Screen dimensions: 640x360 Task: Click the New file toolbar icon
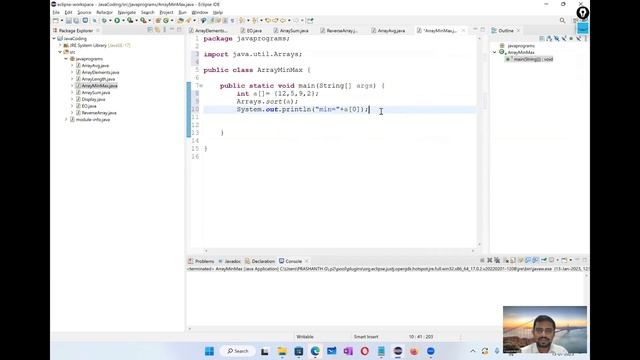pos(56,20)
